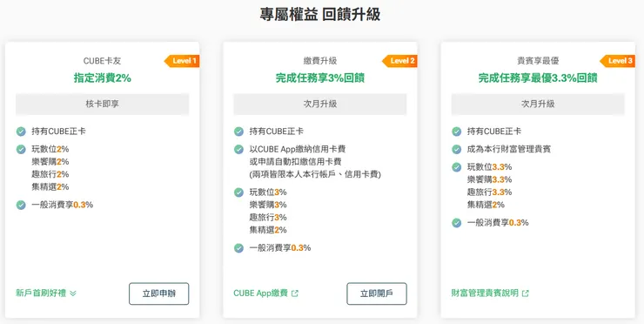The image size is (644, 324).
Task: Click the 趣旅行2% line
Action: click(50, 174)
